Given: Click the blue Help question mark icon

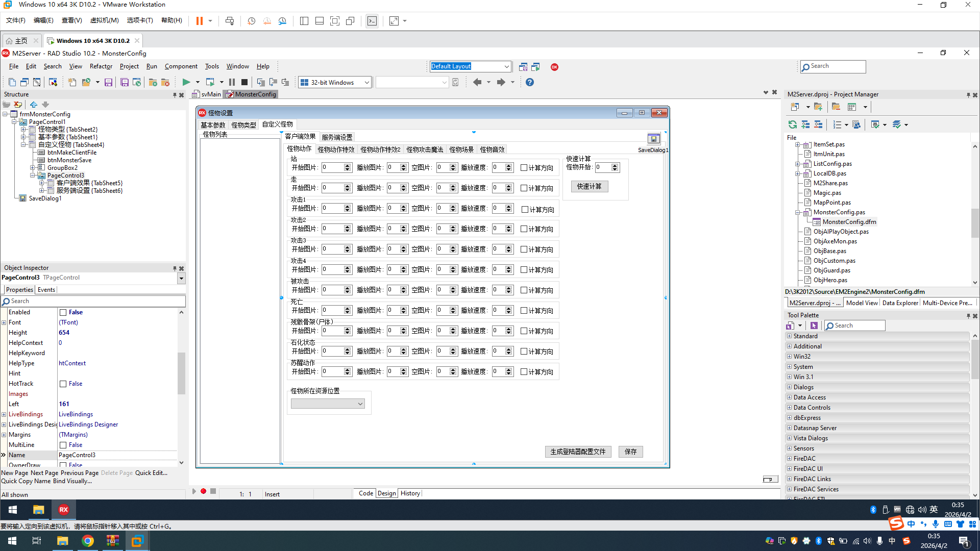Looking at the screenshot, I should coord(530,82).
